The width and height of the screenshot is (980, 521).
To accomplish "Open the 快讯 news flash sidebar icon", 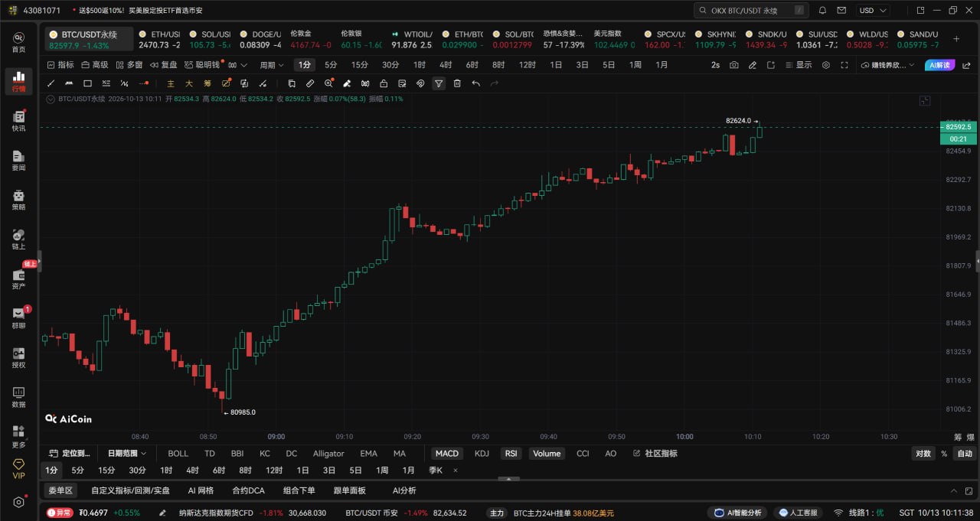I will tap(18, 120).
